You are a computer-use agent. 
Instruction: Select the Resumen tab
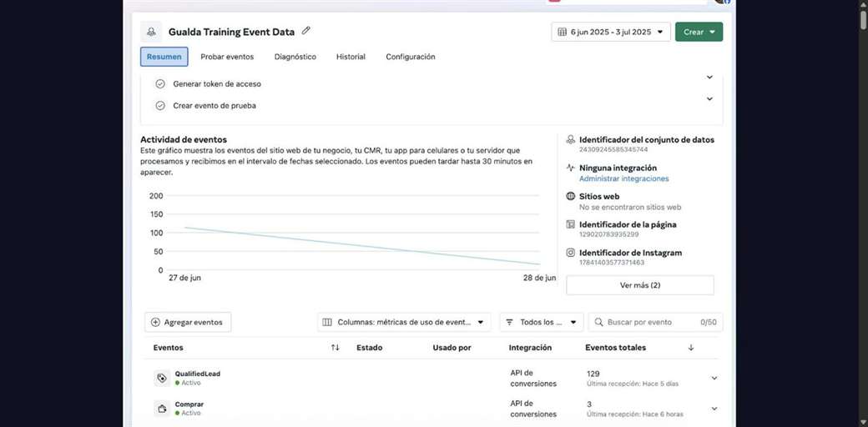[x=164, y=57]
